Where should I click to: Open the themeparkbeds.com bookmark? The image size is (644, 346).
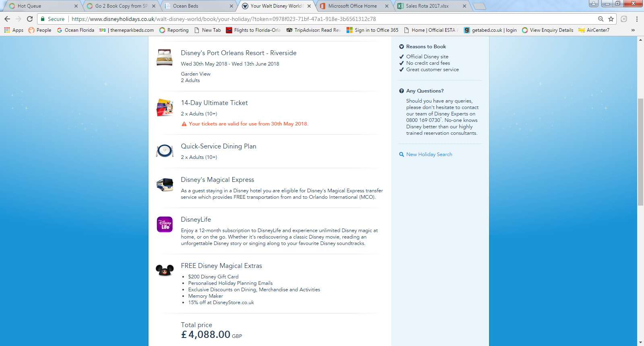126,30
